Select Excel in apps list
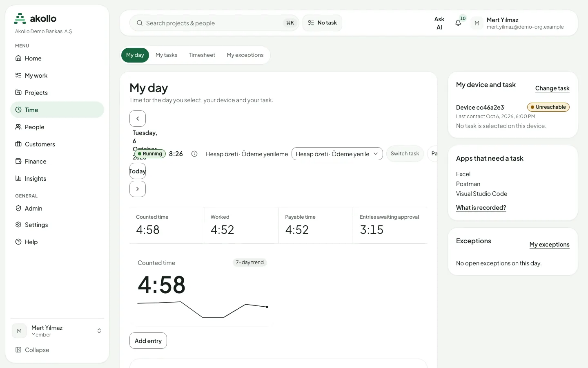Image resolution: width=588 pixels, height=368 pixels. 463,174
